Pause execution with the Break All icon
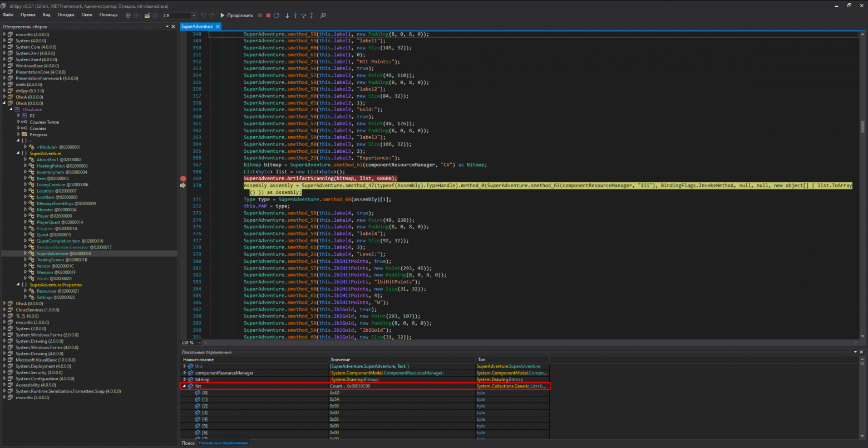The height and width of the screenshot is (448, 868). [260, 16]
